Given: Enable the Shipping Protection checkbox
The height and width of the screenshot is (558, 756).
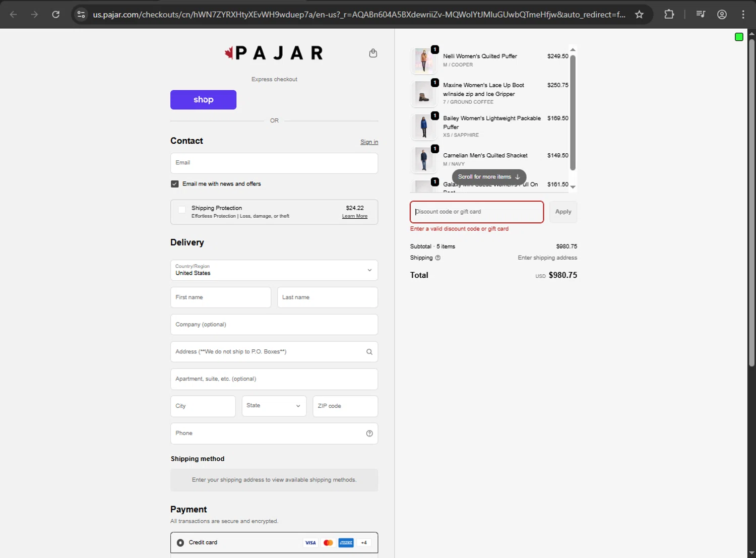Looking at the screenshot, I should pos(182,209).
